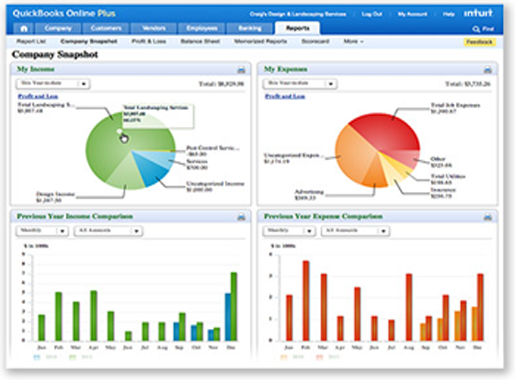Image resolution: width=515 pixels, height=380 pixels.
Task: Open Report List submenu item
Action: click(x=31, y=41)
